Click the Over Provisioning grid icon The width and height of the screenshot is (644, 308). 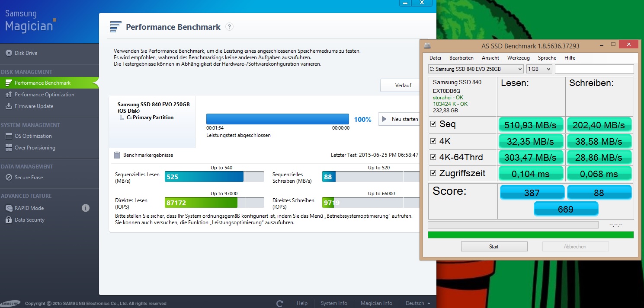8,148
